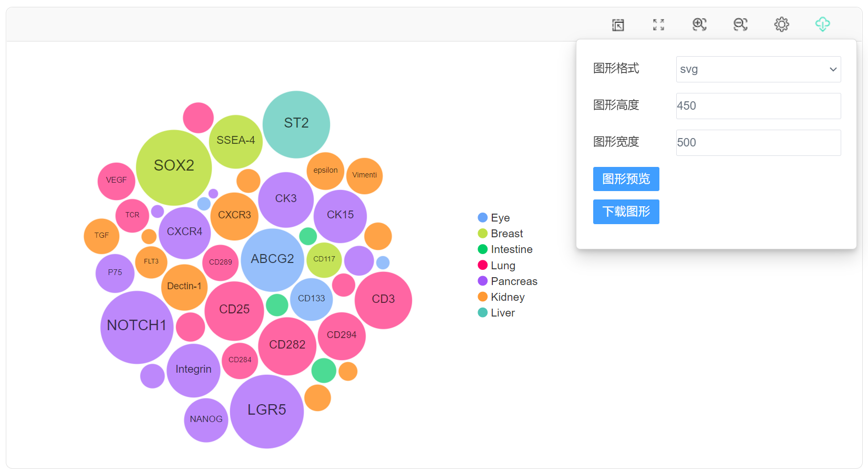The height and width of the screenshot is (474, 868).
Task: Toggle the Intestine legend entry
Action: [x=505, y=249]
